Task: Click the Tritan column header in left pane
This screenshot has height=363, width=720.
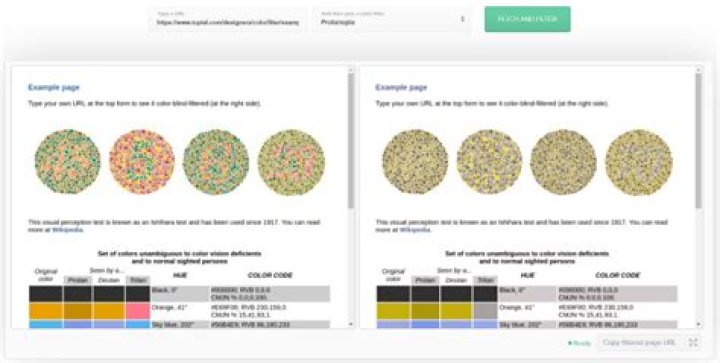Action: pos(138,280)
